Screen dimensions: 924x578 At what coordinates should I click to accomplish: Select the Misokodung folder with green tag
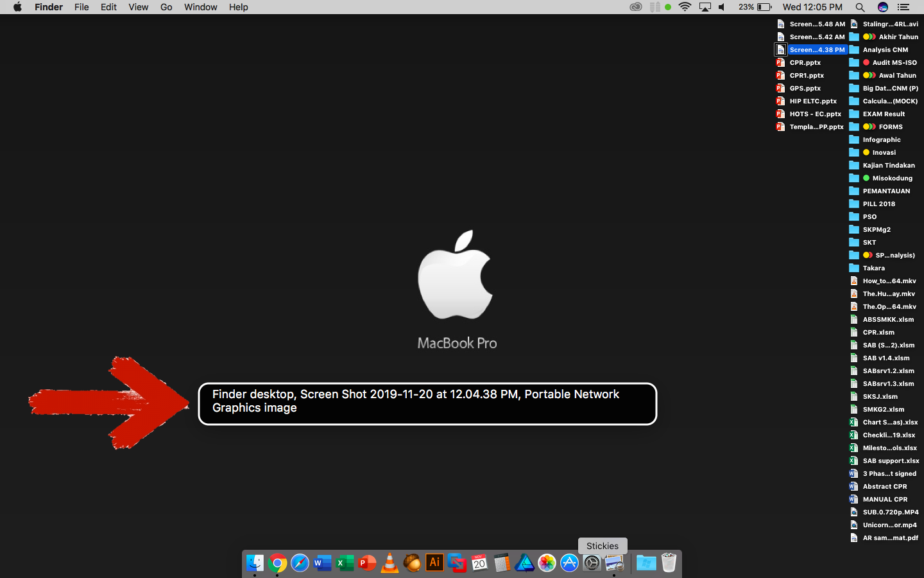click(x=881, y=178)
